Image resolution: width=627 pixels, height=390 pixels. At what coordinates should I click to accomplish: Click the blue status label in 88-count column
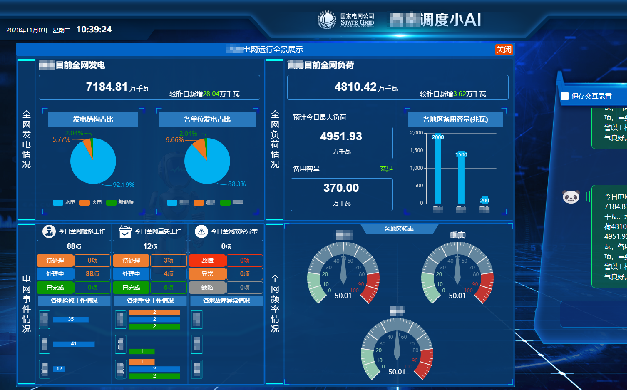pyautogui.click(x=56, y=274)
